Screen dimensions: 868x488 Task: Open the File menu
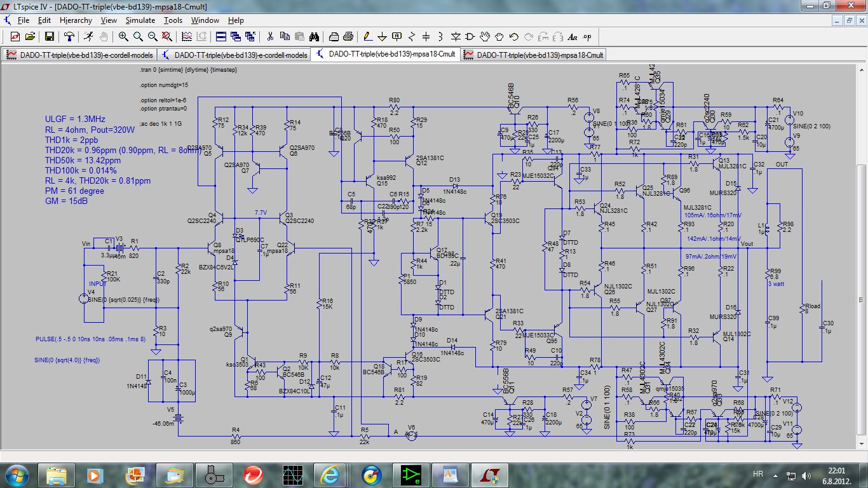pos(23,20)
